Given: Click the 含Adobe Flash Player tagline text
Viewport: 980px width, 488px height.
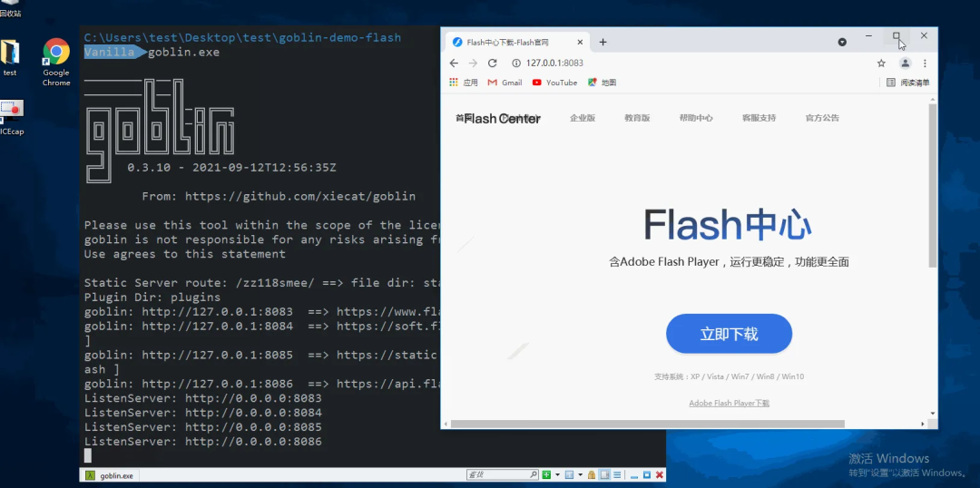Looking at the screenshot, I should [729, 262].
